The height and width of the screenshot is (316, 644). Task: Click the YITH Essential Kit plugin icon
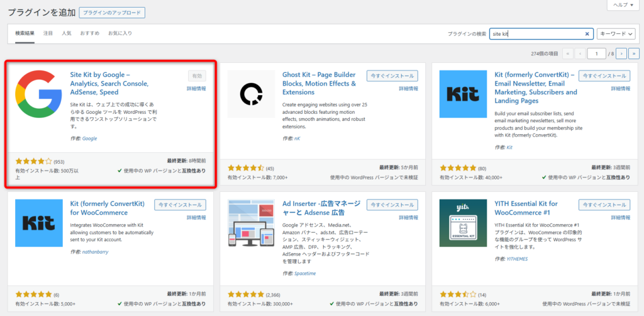point(464,223)
